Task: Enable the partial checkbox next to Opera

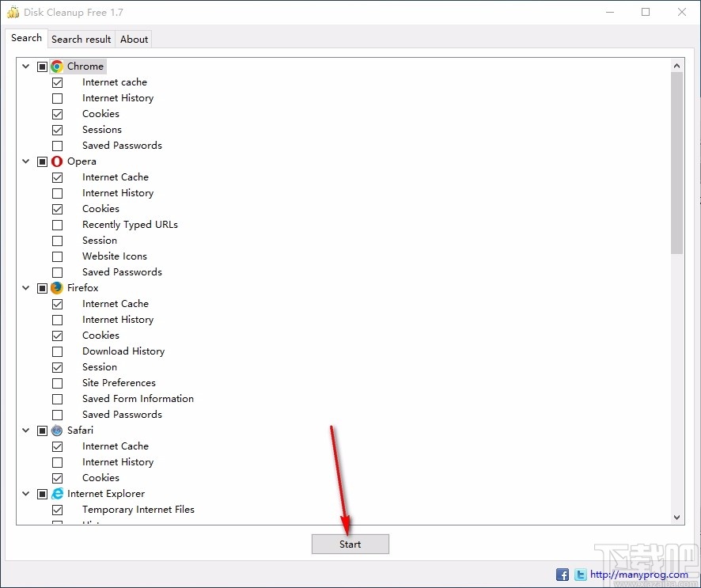Action: coord(42,161)
